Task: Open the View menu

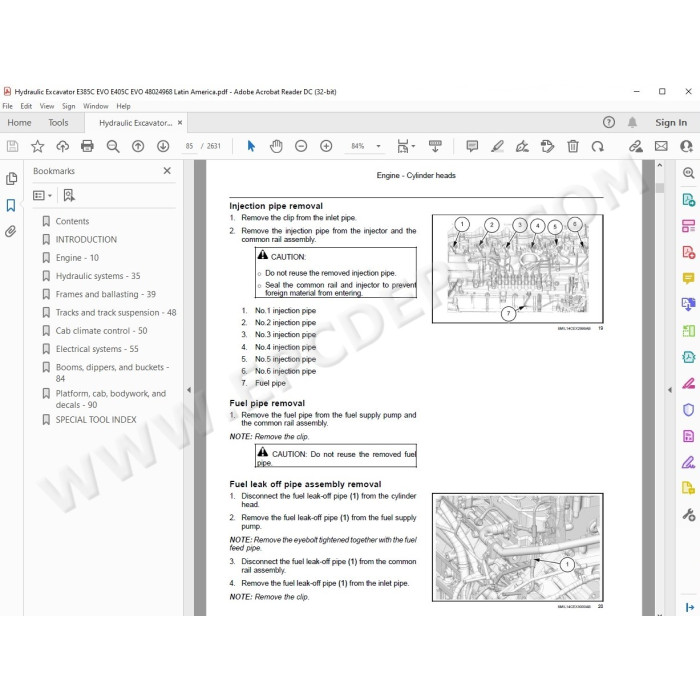Action: click(47, 106)
